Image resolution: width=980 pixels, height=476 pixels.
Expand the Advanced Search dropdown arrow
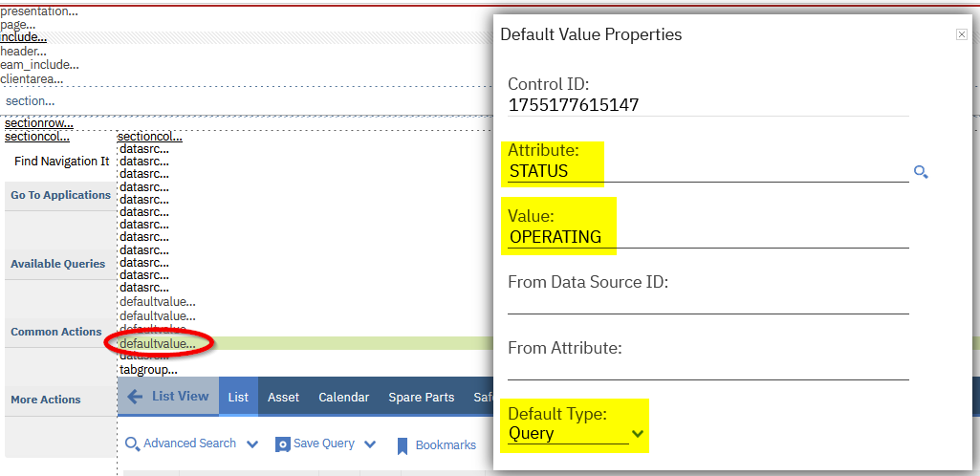click(x=252, y=444)
